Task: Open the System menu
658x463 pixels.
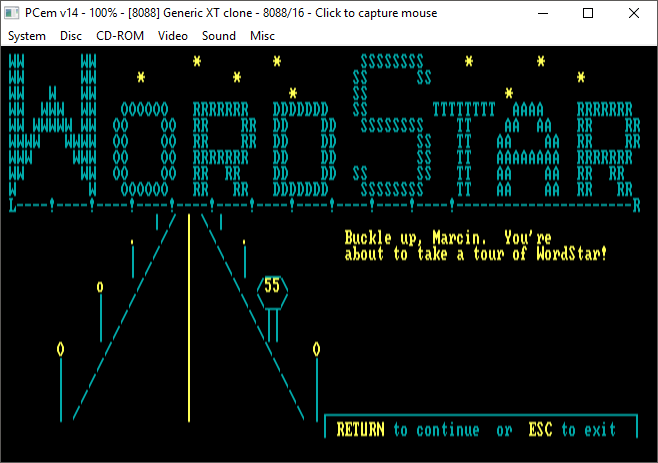Action: coord(27,36)
